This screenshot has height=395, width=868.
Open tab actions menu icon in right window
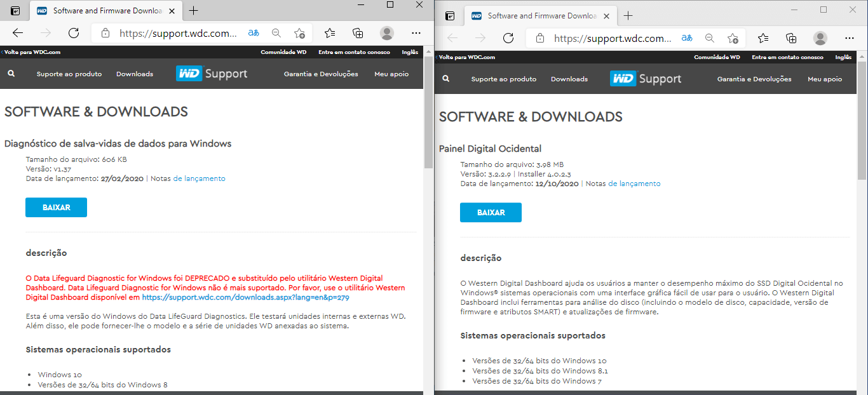pyautogui.click(x=450, y=16)
